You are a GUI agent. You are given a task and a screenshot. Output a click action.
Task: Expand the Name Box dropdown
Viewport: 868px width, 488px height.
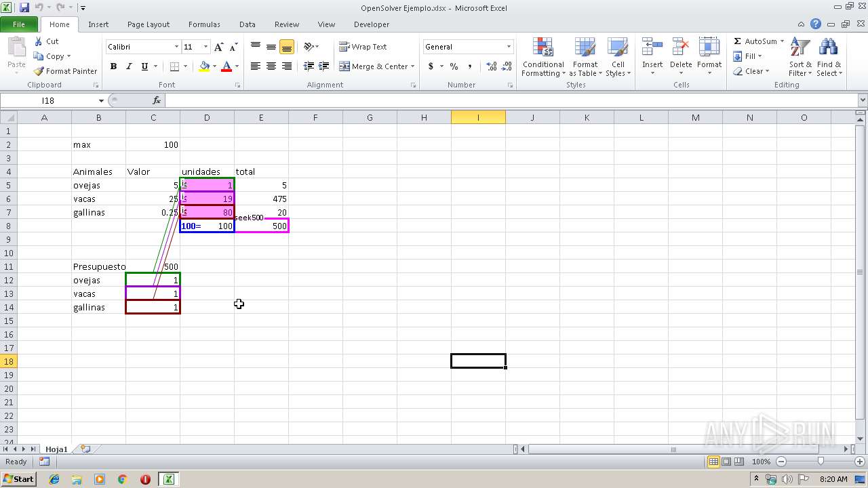click(x=101, y=100)
